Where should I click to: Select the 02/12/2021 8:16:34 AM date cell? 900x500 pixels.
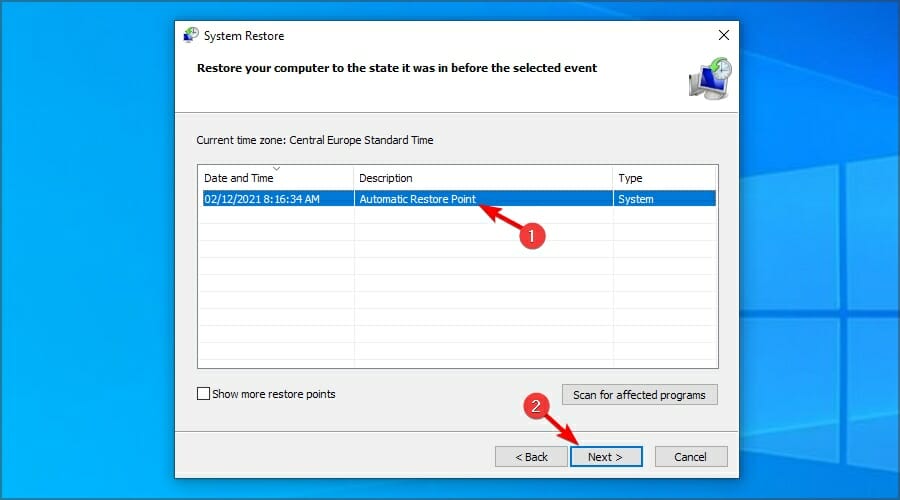click(x=278, y=199)
